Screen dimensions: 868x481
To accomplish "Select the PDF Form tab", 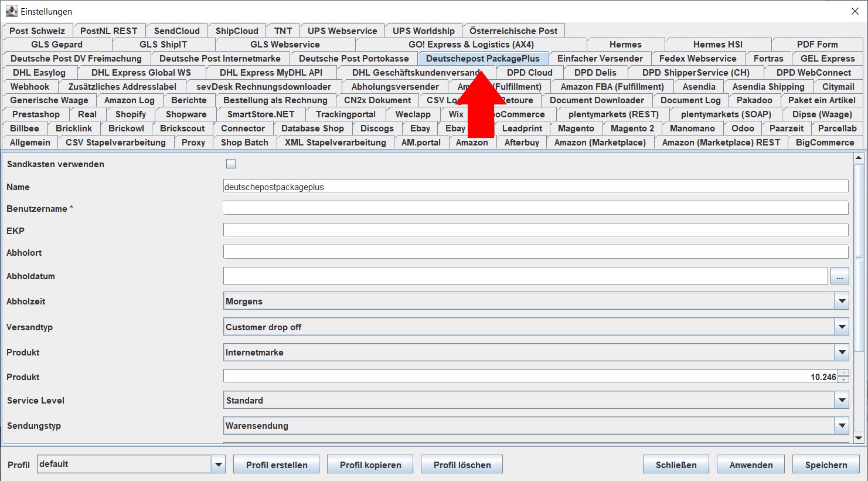I will point(817,45).
